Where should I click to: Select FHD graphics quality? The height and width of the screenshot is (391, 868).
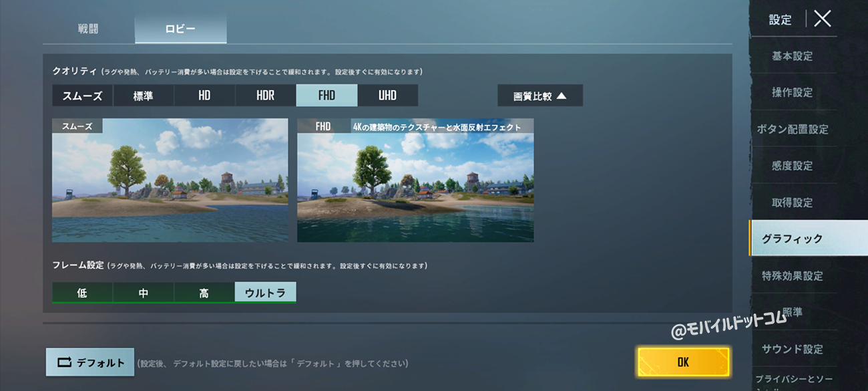coord(327,96)
